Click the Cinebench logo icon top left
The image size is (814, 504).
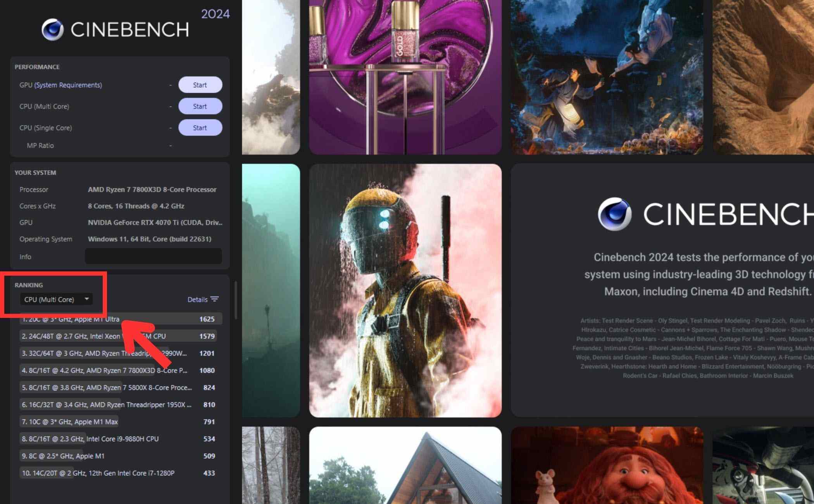(x=52, y=28)
